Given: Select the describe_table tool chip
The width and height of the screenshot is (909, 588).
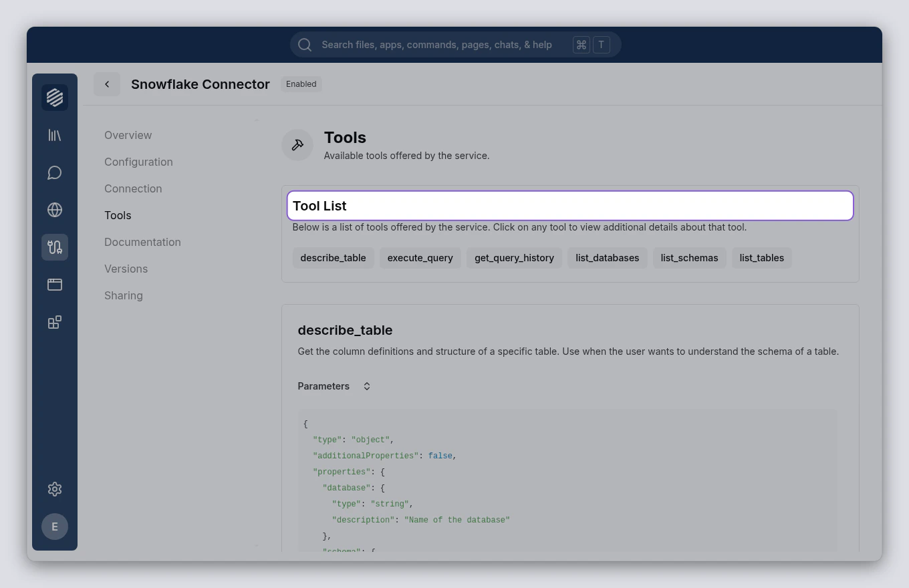Looking at the screenshot, I should pyautogui.click(x=333, y=258).
